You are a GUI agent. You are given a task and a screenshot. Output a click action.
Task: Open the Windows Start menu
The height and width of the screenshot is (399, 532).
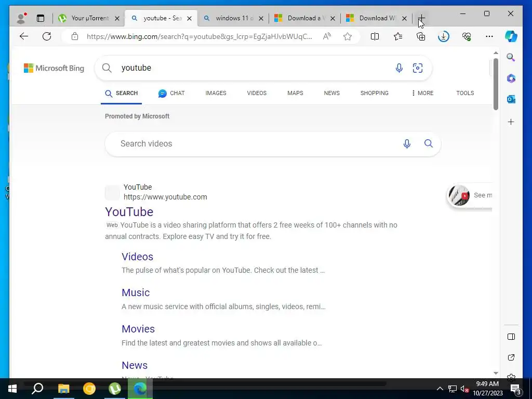12,389
